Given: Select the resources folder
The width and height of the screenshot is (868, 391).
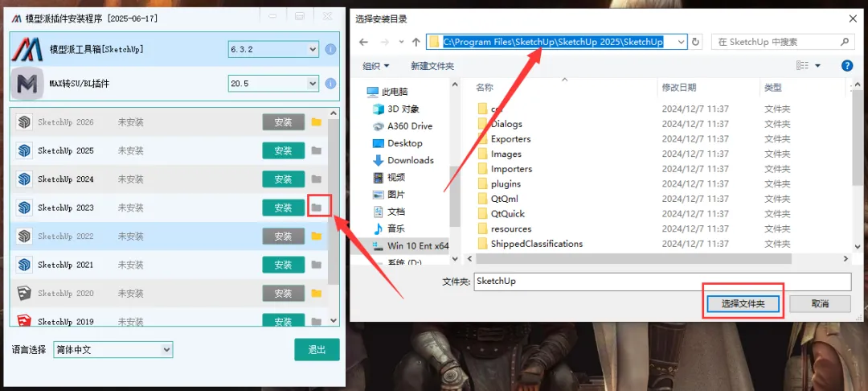Looking at the screenshot, I should click(504, 228).
